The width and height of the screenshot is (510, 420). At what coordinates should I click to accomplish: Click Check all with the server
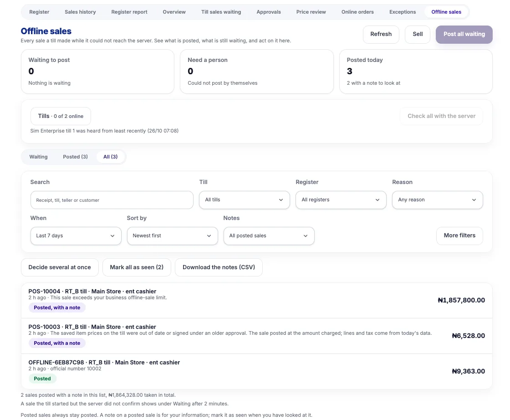point(441,116)
